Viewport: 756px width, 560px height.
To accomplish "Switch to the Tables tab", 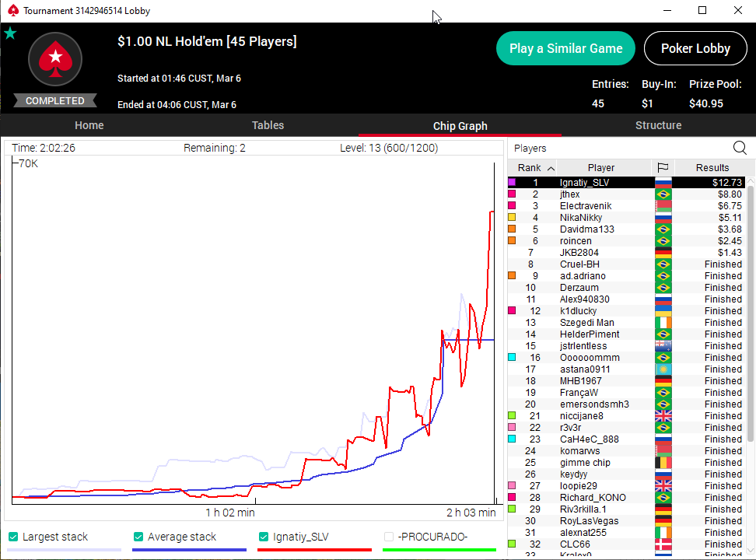I will [268, 125].
